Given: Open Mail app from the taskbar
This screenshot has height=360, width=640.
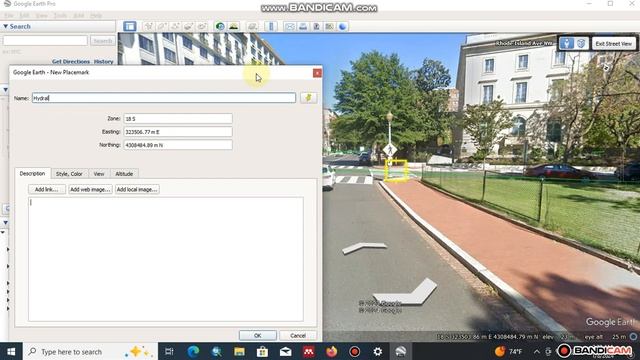Looking at the screenshot, I should pyautogui.click(x=286, y=351).
